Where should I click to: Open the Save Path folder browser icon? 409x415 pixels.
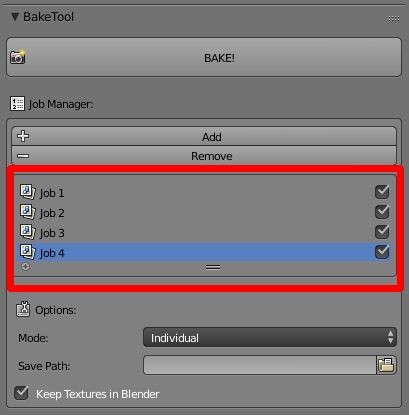coord(386,365)
